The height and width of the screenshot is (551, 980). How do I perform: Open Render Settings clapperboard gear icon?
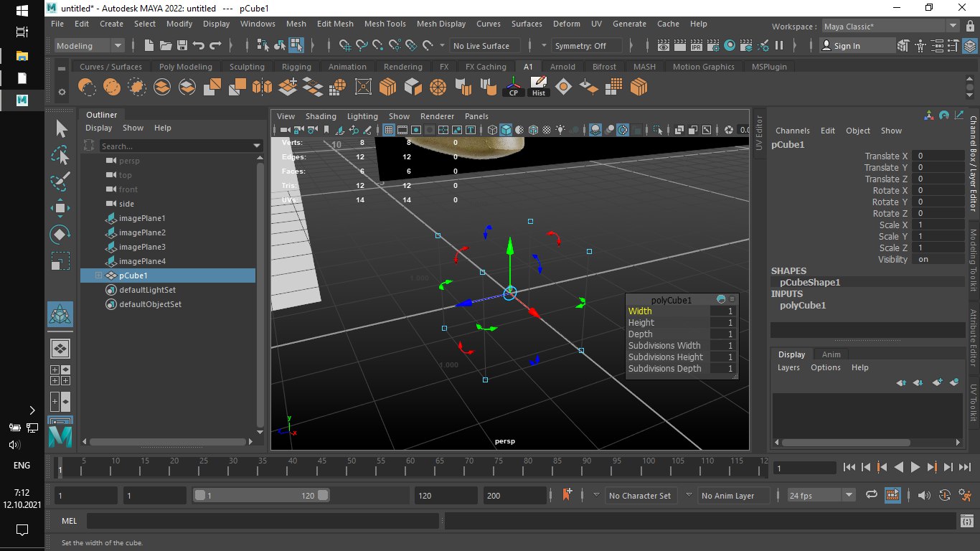(713, 45)
